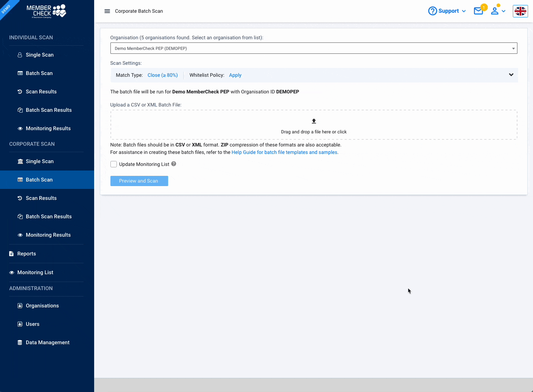Open Corporate Scan Results menu item
The image size is (533, 392).
pyautogui.click(x=47, y=198)
